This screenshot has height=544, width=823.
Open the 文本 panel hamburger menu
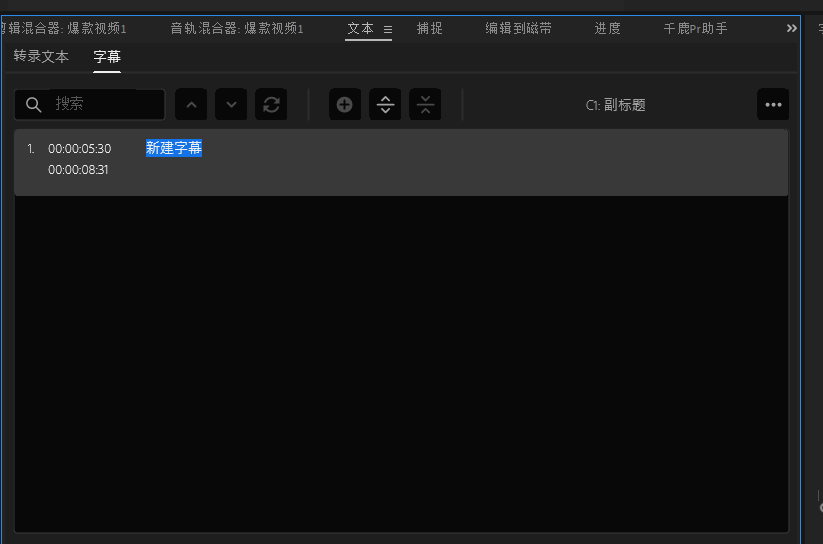pyautogui.click(x=388, y=29)
